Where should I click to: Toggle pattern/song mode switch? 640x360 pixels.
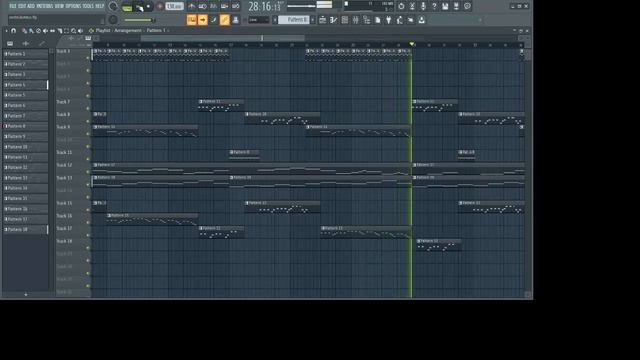pos(127,7)
